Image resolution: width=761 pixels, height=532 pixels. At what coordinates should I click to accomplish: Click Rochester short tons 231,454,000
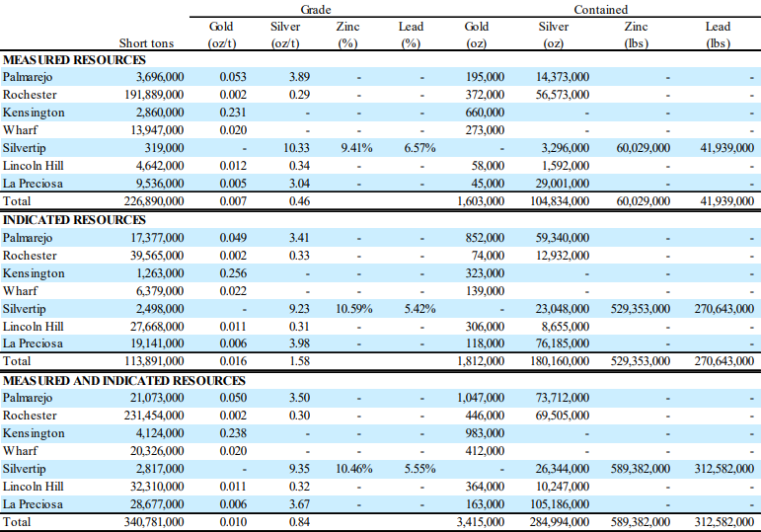154,416
